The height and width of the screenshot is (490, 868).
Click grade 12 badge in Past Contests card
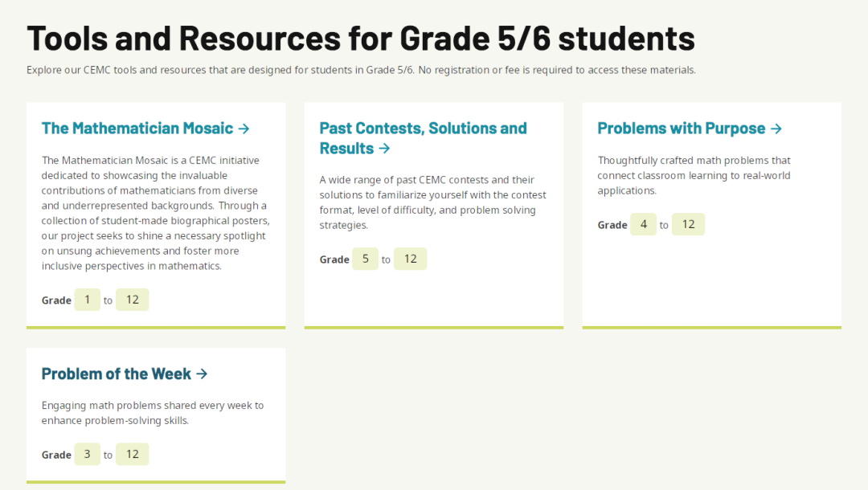pos(411,259)
